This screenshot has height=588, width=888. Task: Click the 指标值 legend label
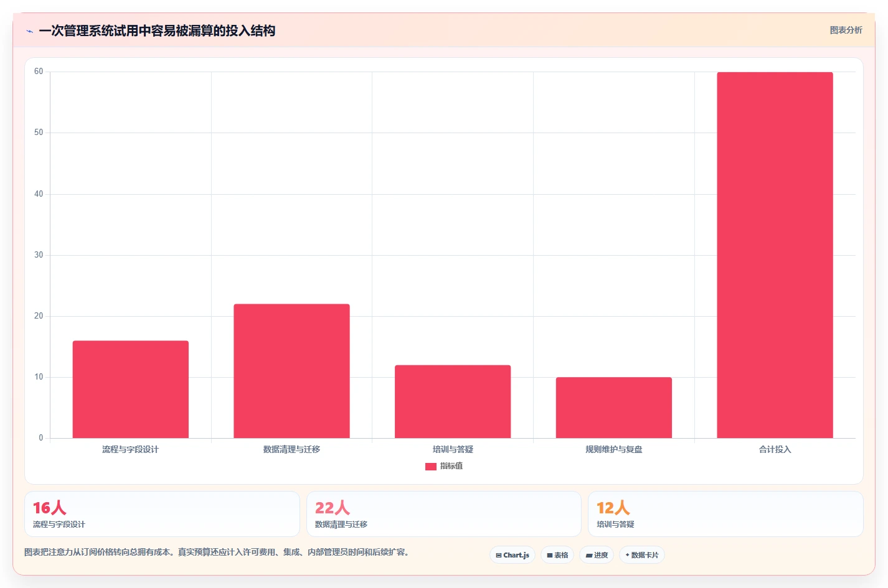click(x=451, y=466)
